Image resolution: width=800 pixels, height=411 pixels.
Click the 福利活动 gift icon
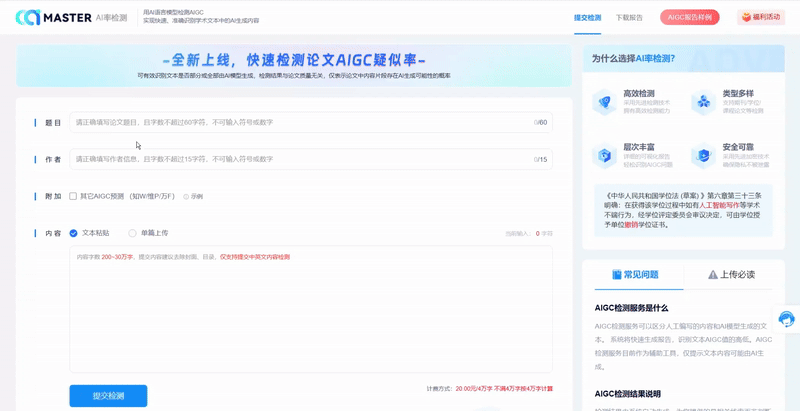pyautogui.click(x=746, y=17)
